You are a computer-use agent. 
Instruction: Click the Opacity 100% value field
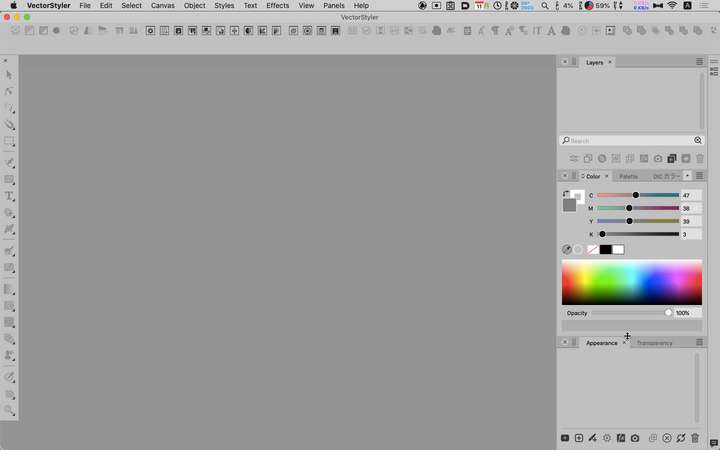click(687, 313)
